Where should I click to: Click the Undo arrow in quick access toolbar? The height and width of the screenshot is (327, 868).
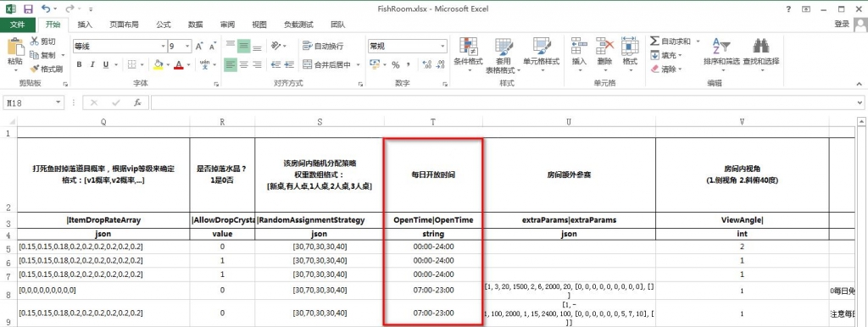46,8
